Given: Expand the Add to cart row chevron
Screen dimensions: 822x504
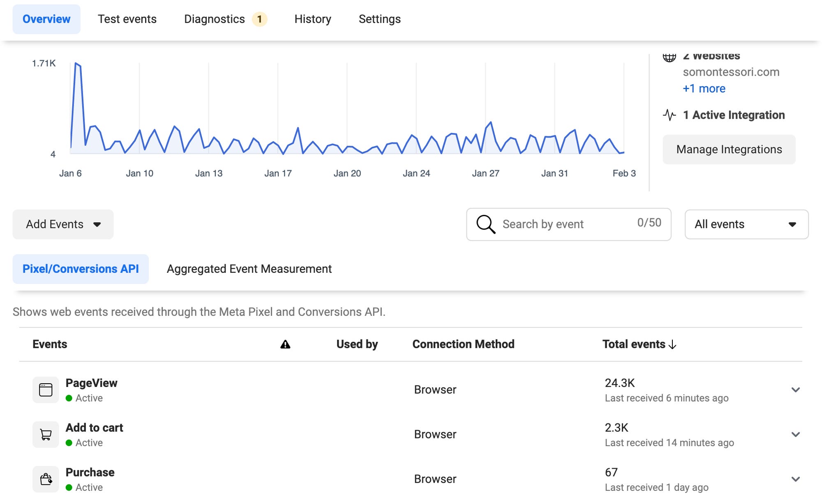Looking at the screenshot, I should coord(795,435).
